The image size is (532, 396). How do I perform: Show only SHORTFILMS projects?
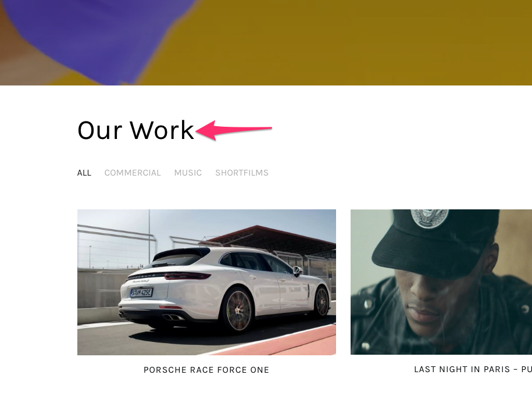point(242,173)
